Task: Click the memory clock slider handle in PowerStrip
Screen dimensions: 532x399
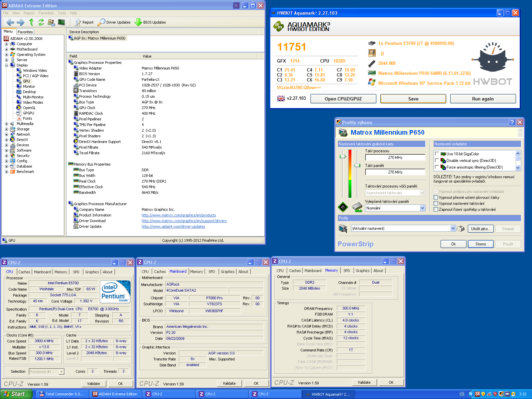Action: click(x=357, y=165)
